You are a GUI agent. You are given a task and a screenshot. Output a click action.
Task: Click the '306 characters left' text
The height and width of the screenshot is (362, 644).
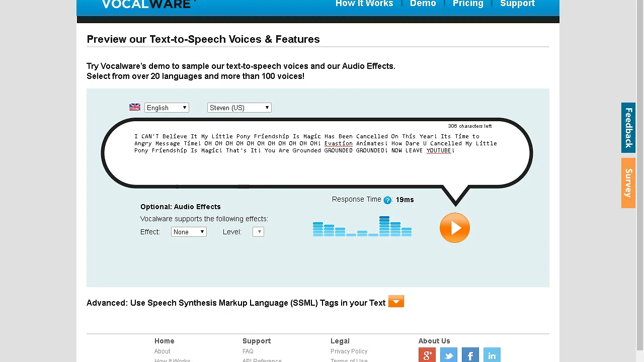coord(470,126)
